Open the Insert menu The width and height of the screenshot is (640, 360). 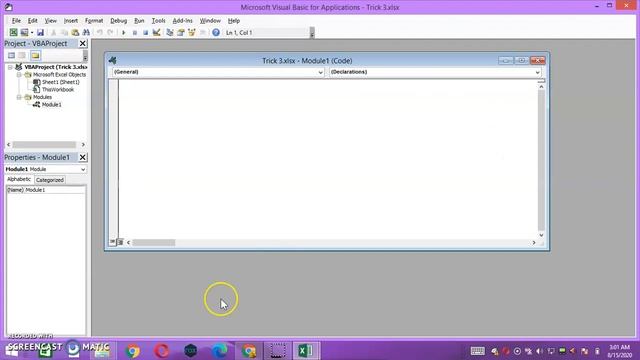tap(71, 20)
